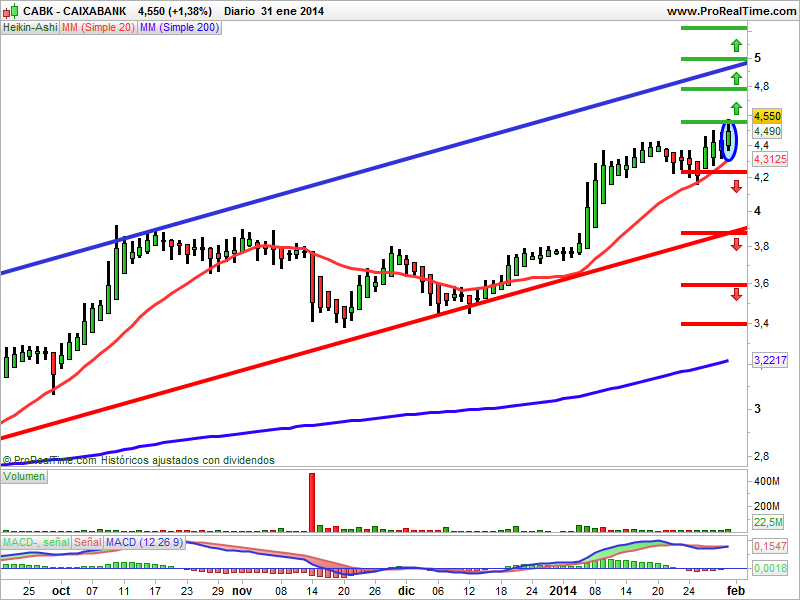The width and height of the screenshot is (800, 600).
Task: Click the 'oct' label on time axis
Action: pyautogui.click(x=61, y=591)
